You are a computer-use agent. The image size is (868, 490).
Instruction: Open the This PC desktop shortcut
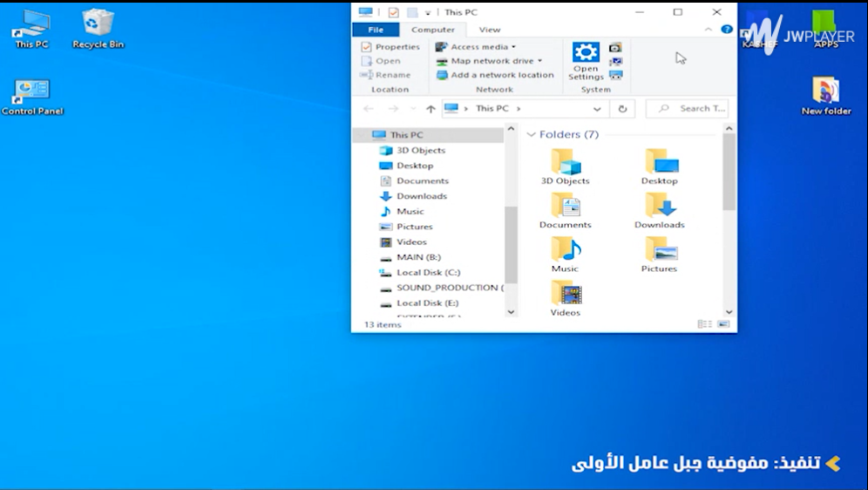coord(31,30)
